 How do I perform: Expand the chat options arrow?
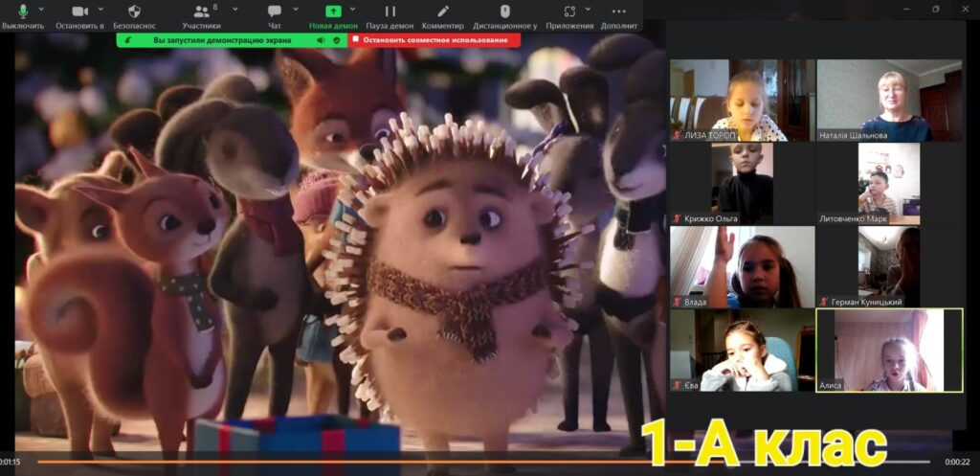point(296,10)
